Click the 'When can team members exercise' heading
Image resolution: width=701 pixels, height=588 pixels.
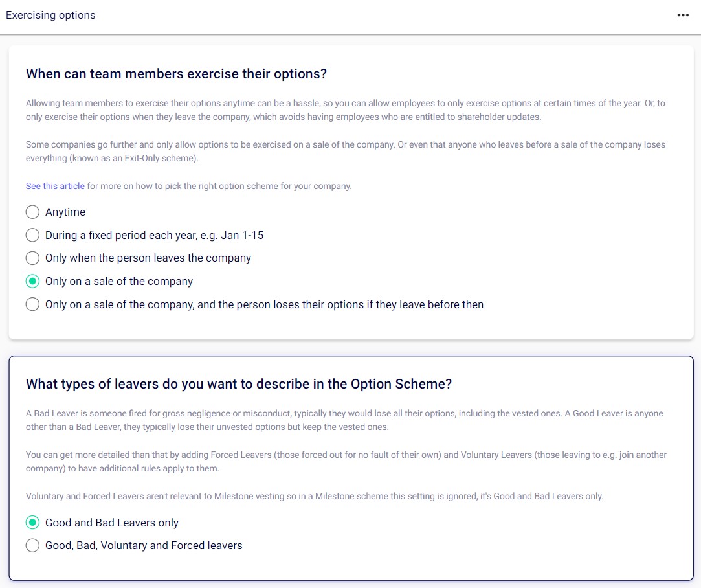click(x=176, y=74)
